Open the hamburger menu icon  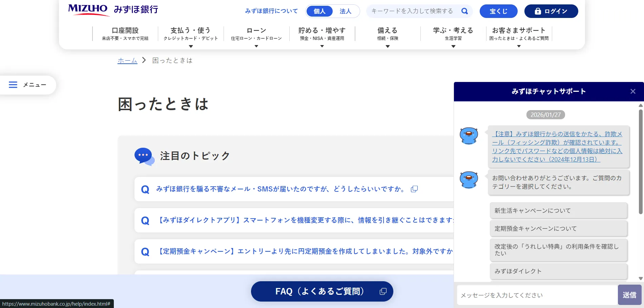point(13,85)
